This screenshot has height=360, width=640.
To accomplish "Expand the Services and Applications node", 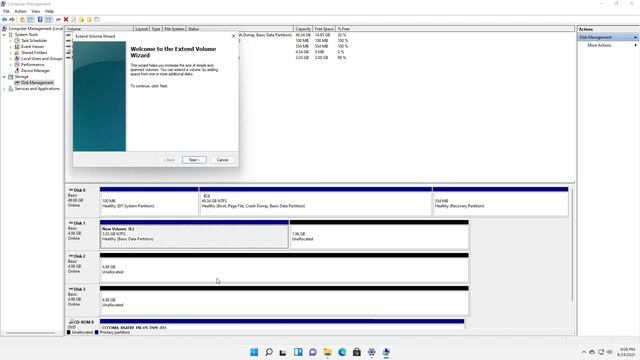I will tap(4, 89).
